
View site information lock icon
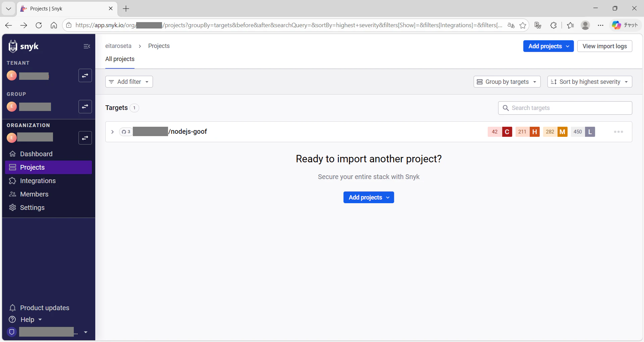pos(69,25)
